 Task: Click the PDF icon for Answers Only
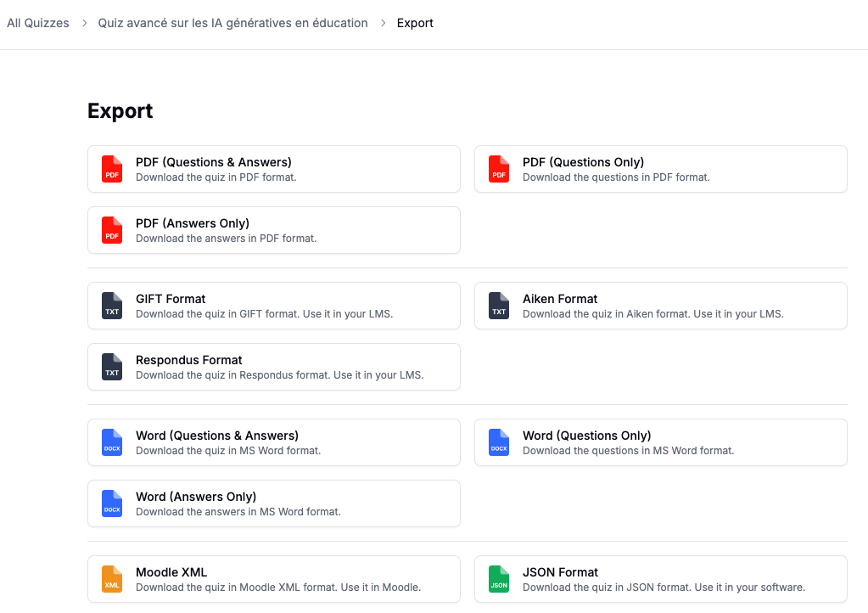[x=112, y=230]
